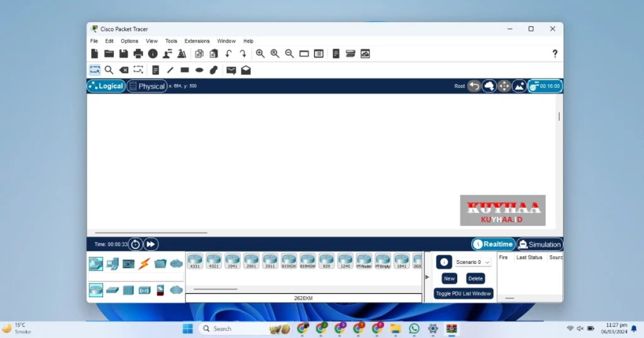Switch to Logical workspace view
Viewport: 644px width, 338px height.
pyautogui.click(x=106, y=86)
